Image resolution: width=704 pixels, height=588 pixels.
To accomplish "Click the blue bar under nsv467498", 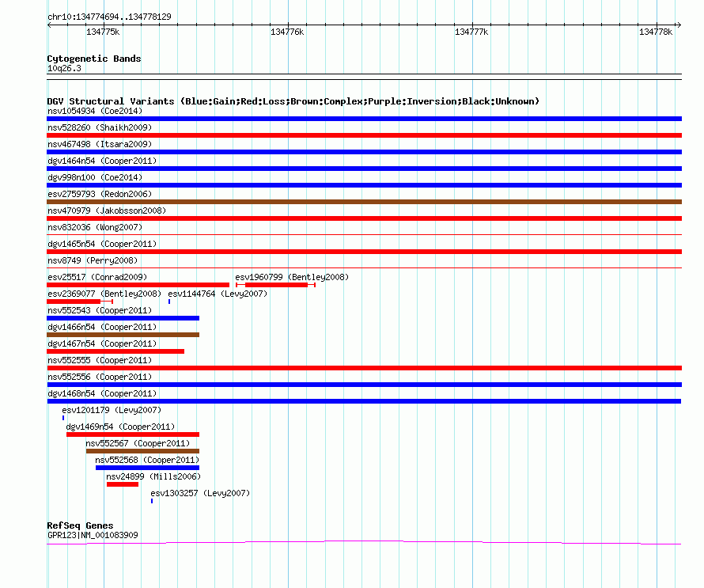I will 364,152.
